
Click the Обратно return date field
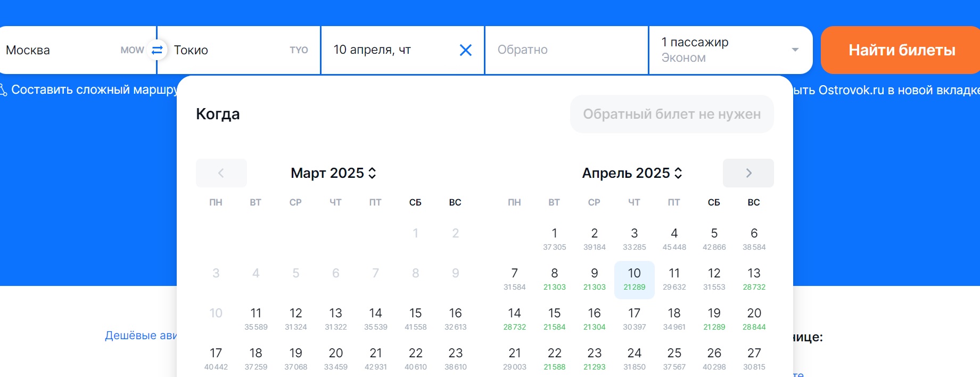coord(566,50)
